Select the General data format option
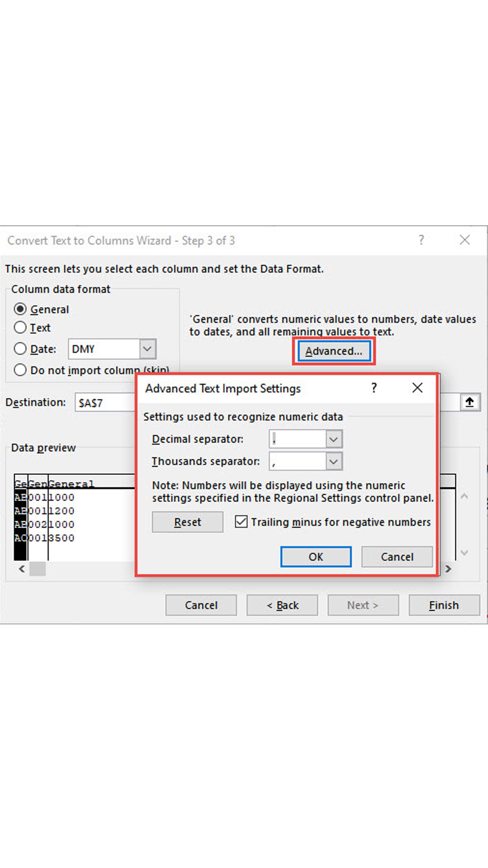Image resolution: width=488 pixels, height=868 pixels. coord(20,309)
